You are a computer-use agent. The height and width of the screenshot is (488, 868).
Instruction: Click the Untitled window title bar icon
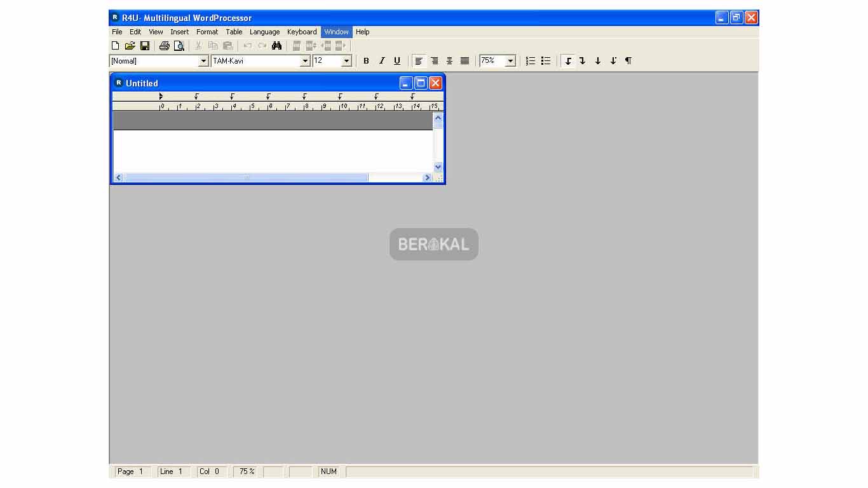118,83
